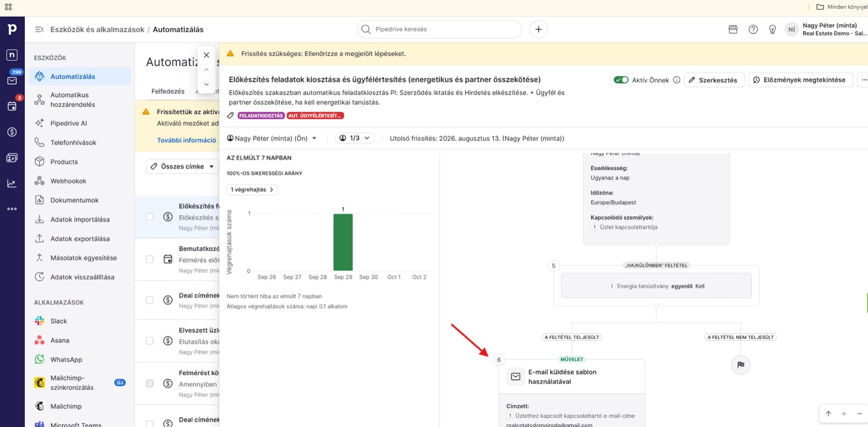Go to previous automation with up chevron

pyautogui.click(x=206, y=70)
